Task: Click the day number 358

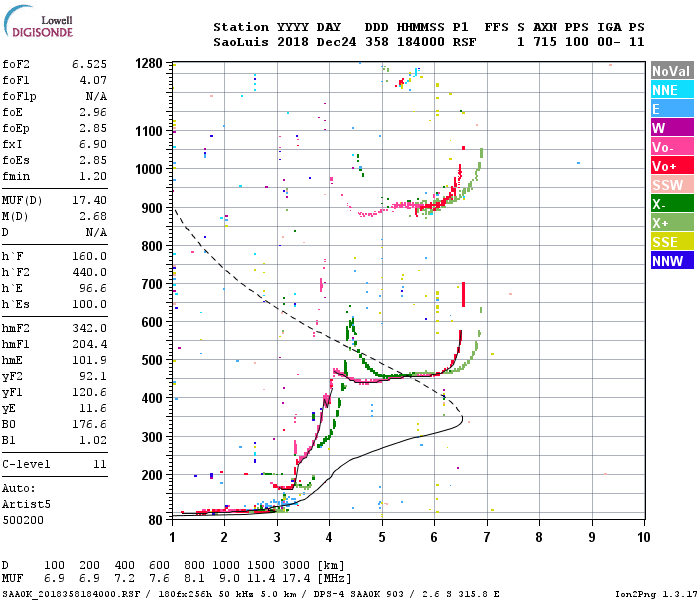Action: [x=376, y=42]
